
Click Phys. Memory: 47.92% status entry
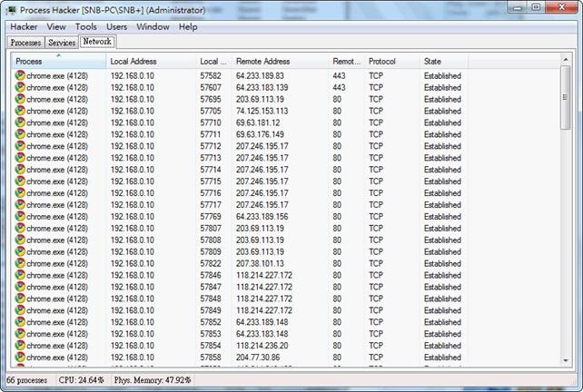pyautogui.click(x=153, y=380)
